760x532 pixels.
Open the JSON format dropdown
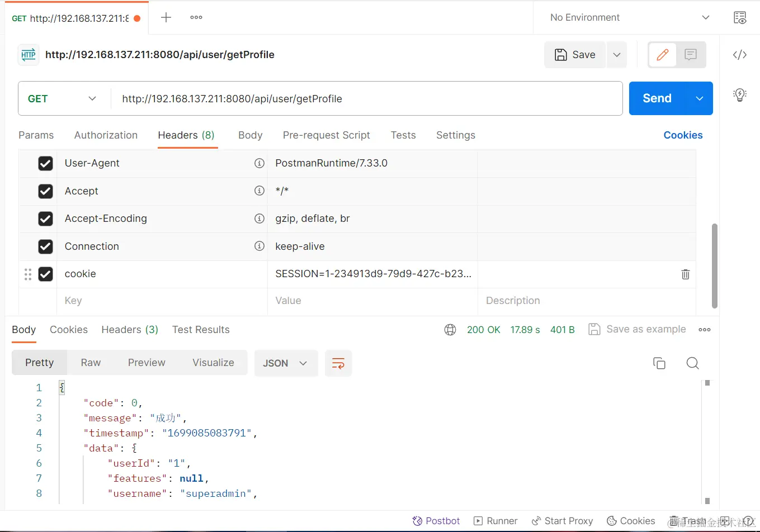tap(286, 363)
